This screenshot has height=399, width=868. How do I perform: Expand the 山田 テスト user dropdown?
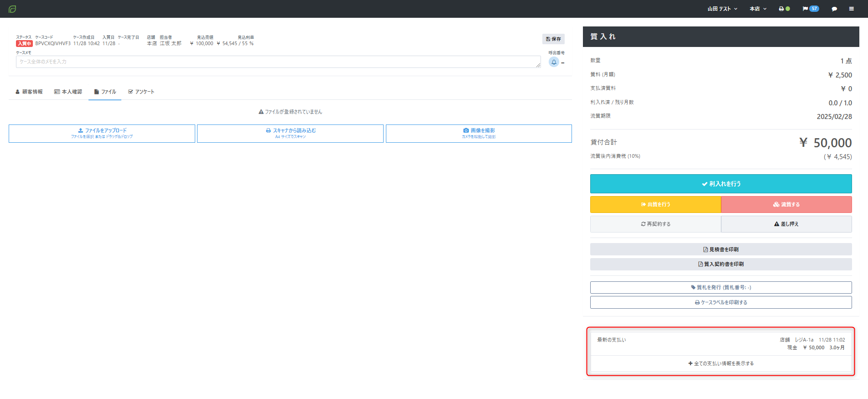pos(722,9)
